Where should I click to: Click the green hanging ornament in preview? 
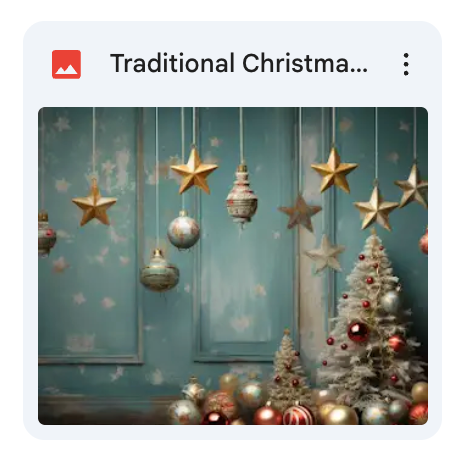pos(159,272)
